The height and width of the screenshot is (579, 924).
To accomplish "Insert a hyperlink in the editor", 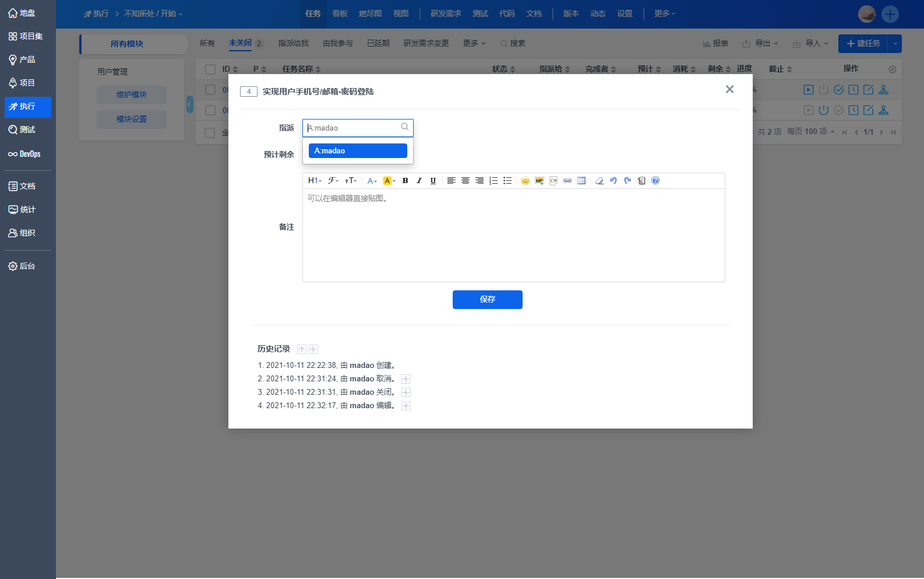I will click(x=567, y=181).
